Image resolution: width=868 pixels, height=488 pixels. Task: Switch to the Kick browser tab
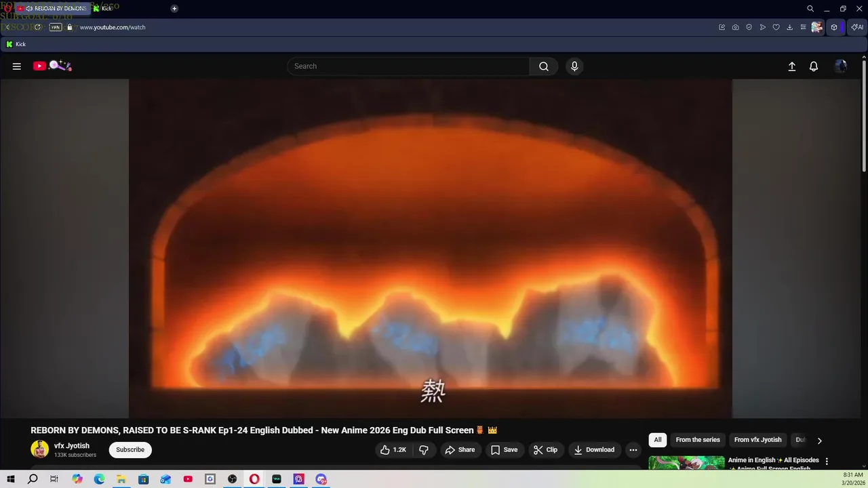pyautogui.click(x=102, y=8)
